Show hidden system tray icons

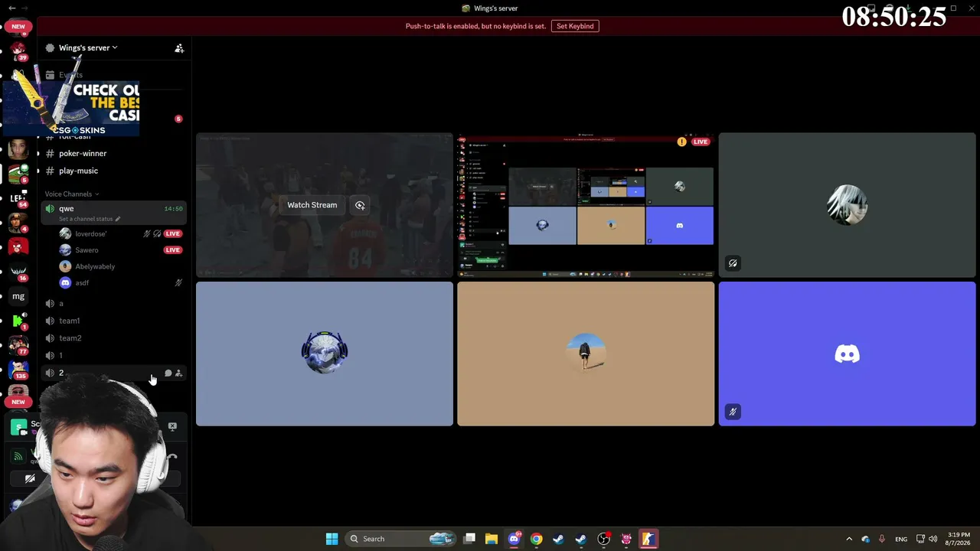tap(849, 539)
